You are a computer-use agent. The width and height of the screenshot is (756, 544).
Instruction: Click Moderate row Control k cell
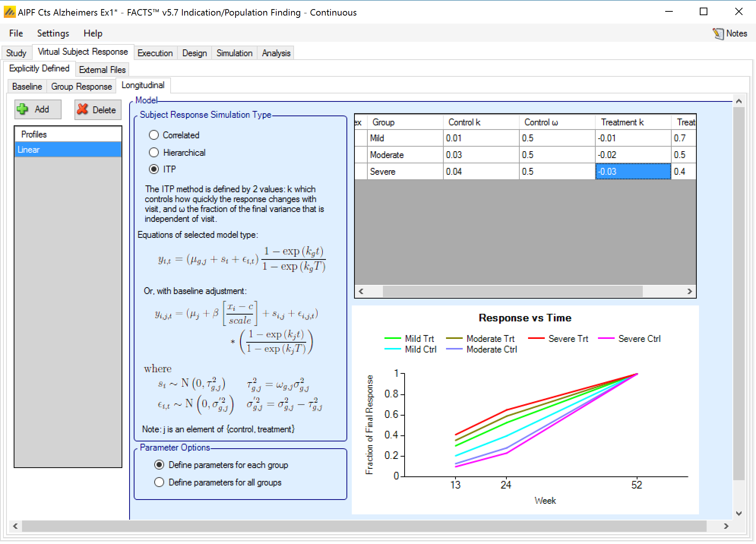click(x=480, y=155)
